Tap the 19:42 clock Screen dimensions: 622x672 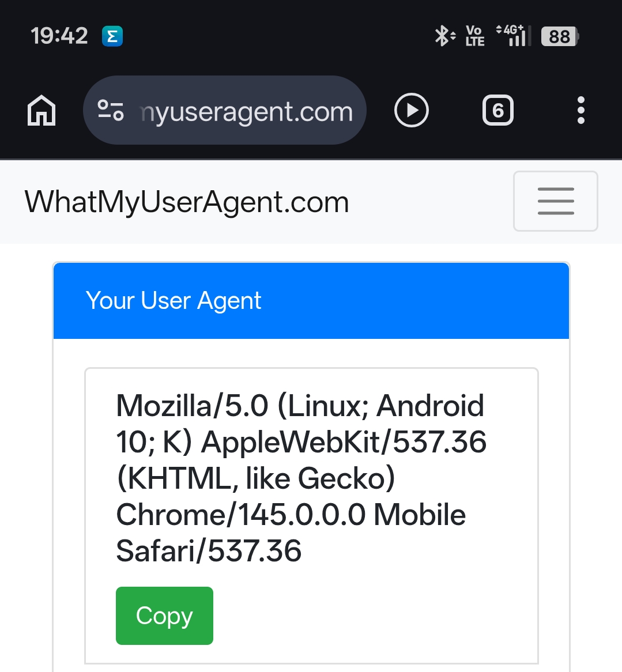59,36
